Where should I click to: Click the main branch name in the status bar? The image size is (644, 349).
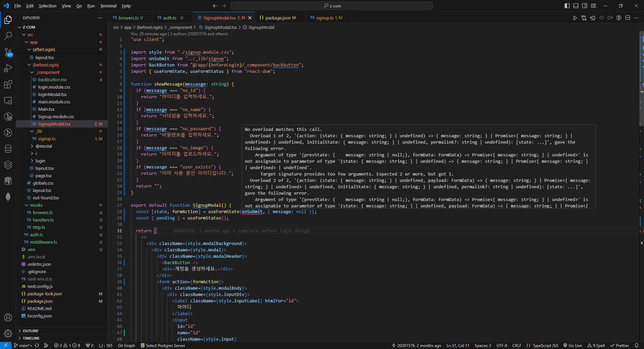click(x=23, y=345)
